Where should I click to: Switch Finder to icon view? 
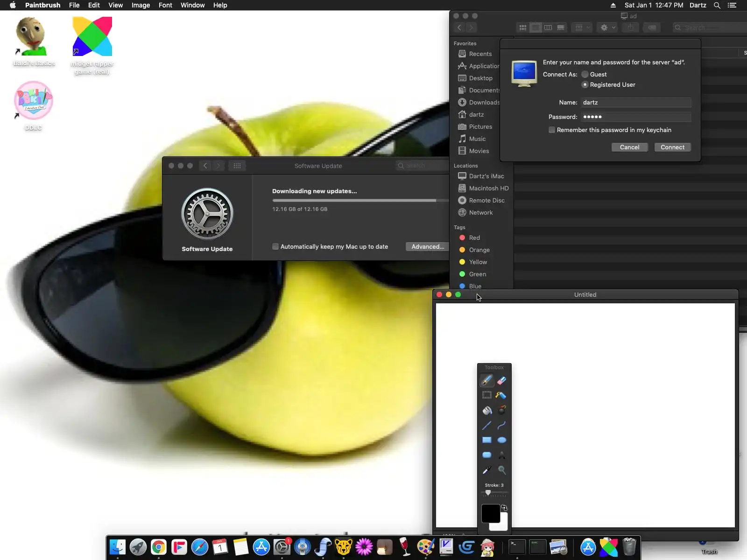[x=523, y=28]
